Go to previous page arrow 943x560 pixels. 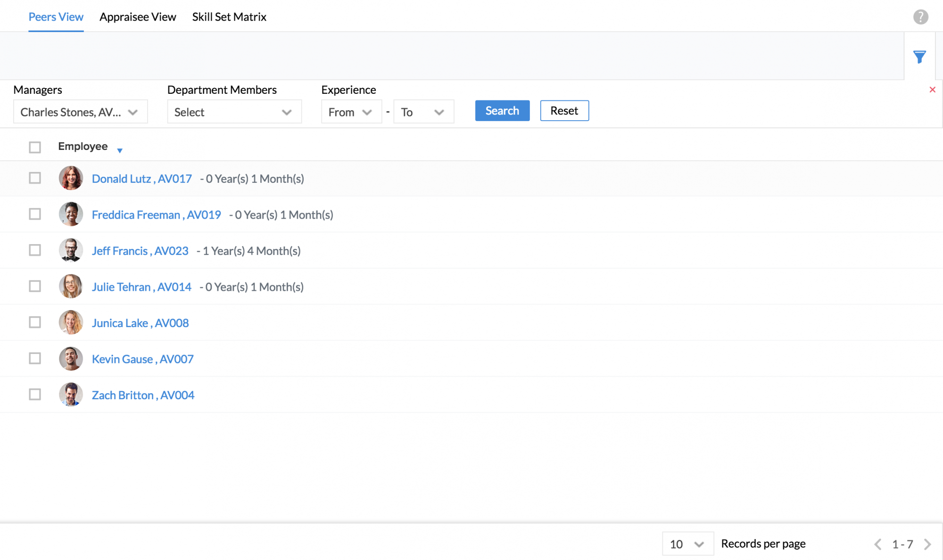click(877, 544)
